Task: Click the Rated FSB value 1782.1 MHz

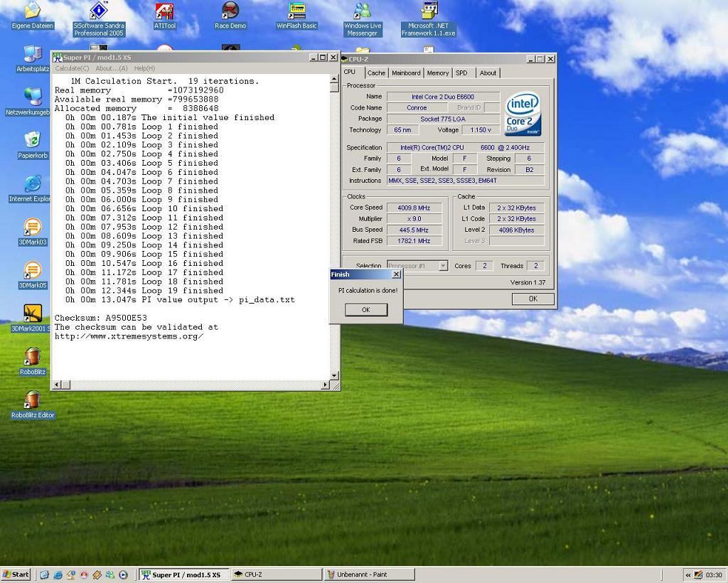Action: [x=414, y=241]
